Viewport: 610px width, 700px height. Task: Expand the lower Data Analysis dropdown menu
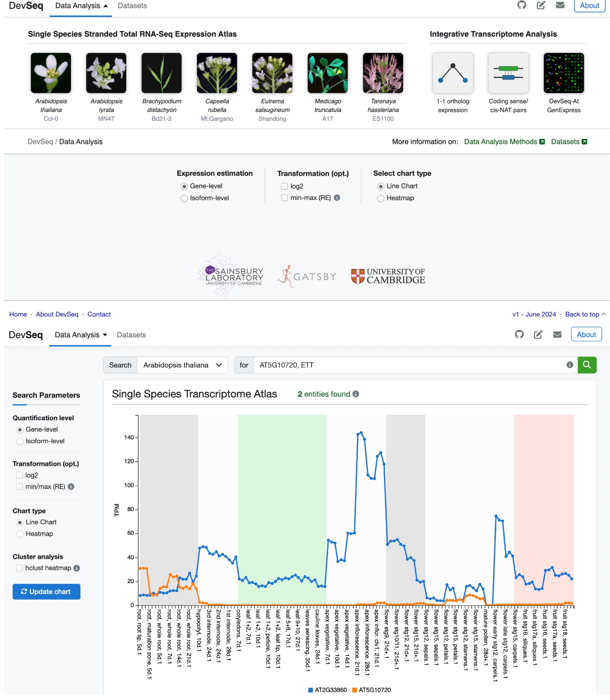tap(81, 335)
